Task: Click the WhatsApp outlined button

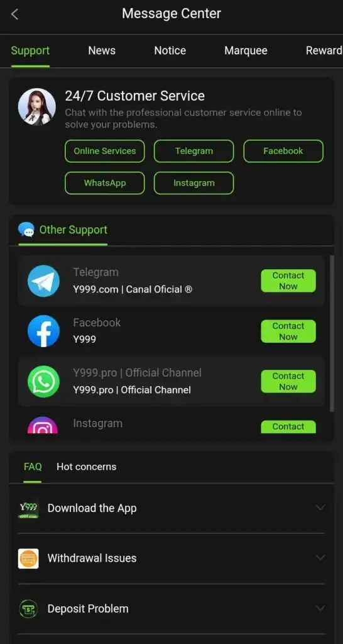Action: (105, 183)
